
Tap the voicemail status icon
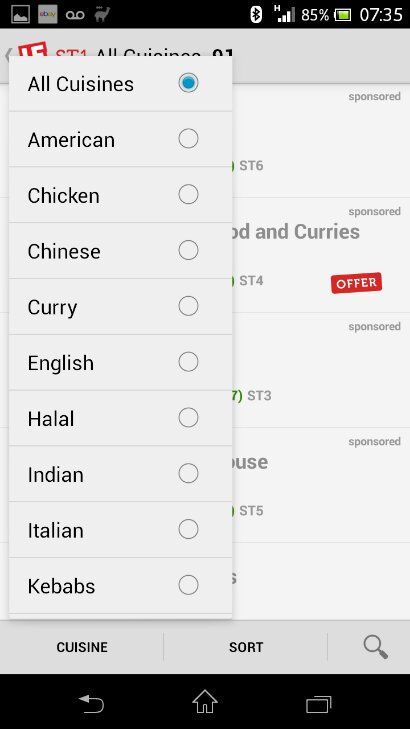tap(75, 15)
